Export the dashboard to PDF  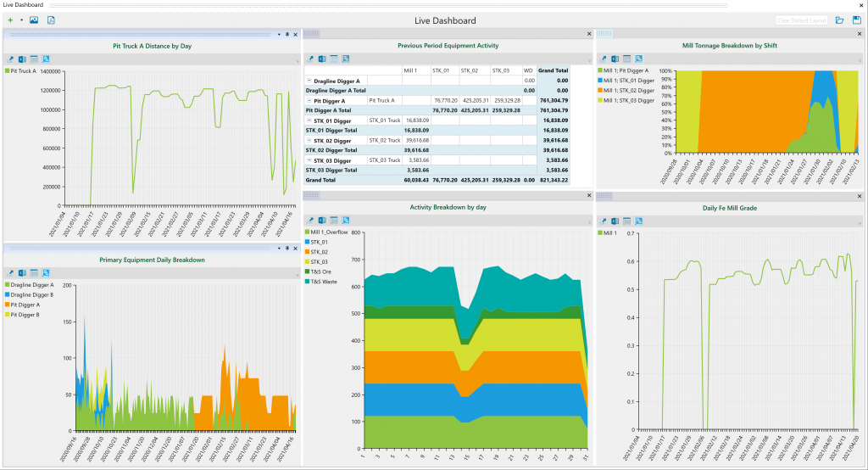click(51, 20)
